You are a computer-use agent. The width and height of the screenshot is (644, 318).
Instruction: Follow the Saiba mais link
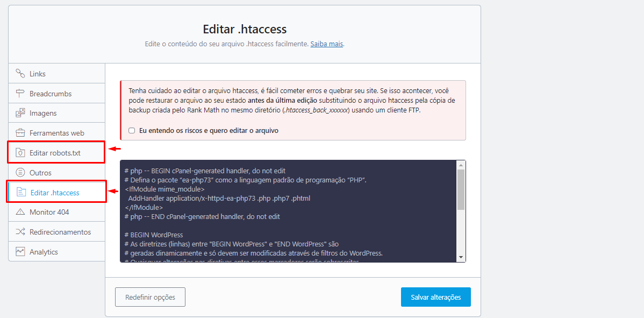click(326, 44)
